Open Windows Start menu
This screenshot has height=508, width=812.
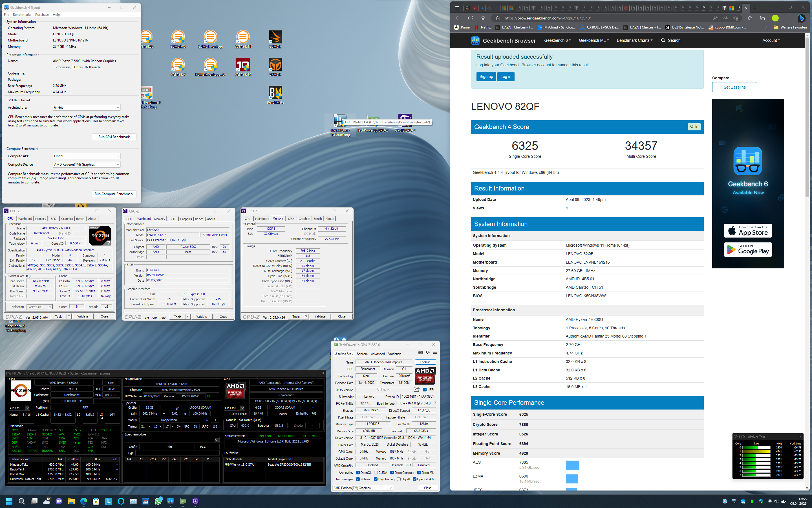point(9,501)
